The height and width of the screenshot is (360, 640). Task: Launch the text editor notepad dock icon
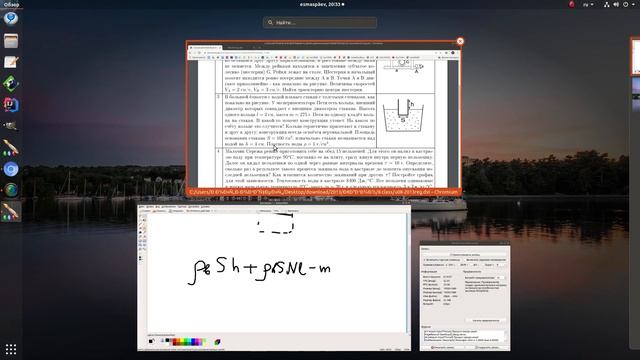11,62
